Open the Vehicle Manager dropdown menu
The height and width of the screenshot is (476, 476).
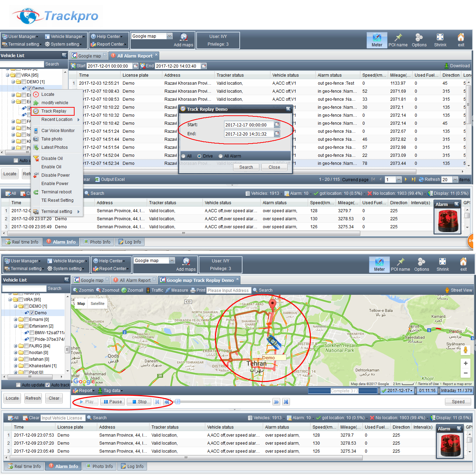(66, 37)
